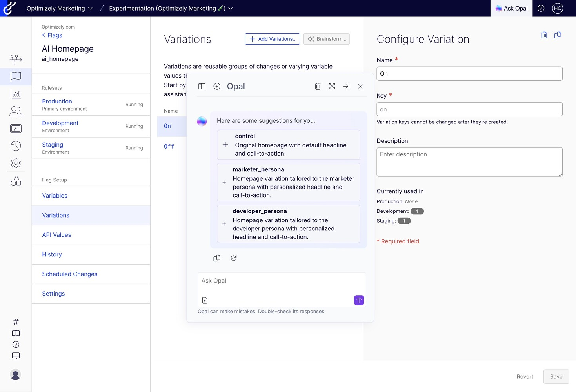The image size is (576, 392).
Task: Add the marketer_persona suggestion
Action: click(x=224, y=182)
